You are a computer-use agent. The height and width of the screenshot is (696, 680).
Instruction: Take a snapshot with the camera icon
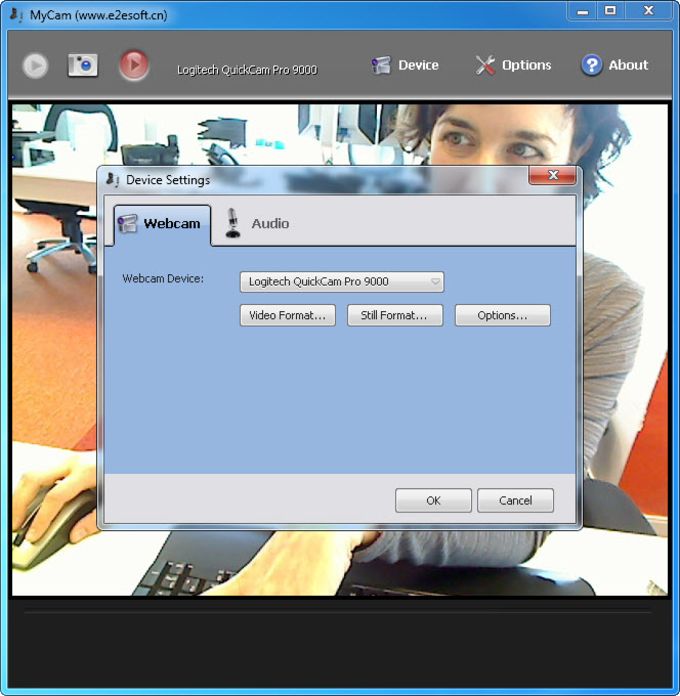click(83, 66)
